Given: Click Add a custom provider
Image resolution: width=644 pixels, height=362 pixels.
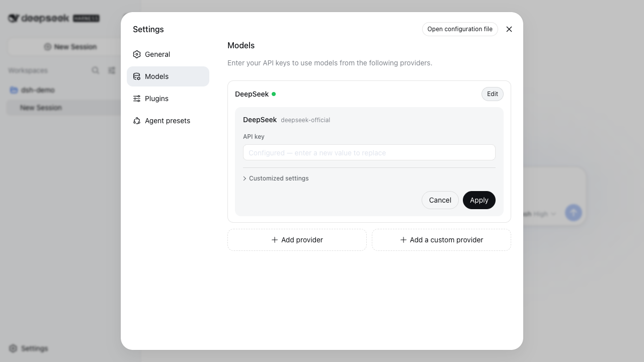Looking at the screenshot, I should (x=441, y=240).
